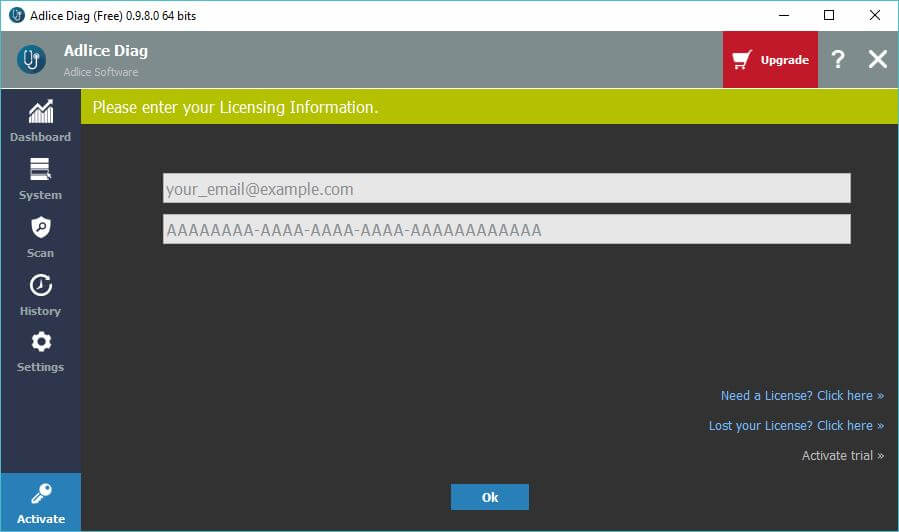Select the Activate key tab
The height and width of the screenshot is (532, 899).
[x=40, y=503]
